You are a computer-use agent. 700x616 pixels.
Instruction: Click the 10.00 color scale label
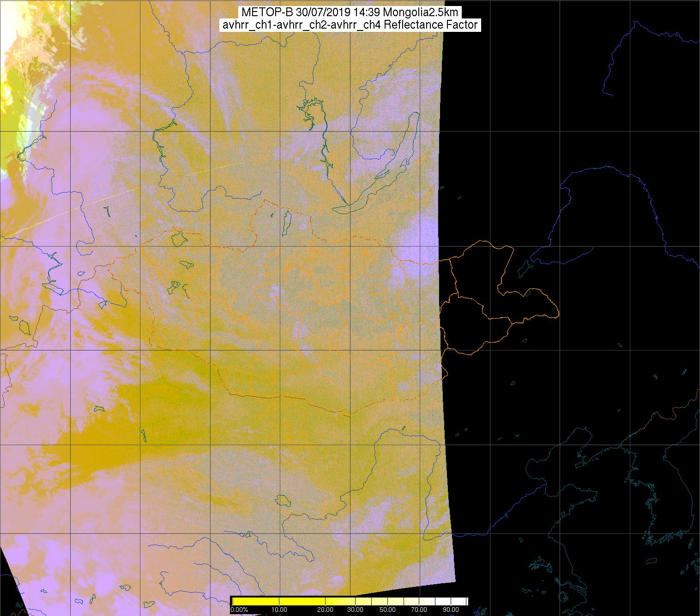[x=280, y=610]
